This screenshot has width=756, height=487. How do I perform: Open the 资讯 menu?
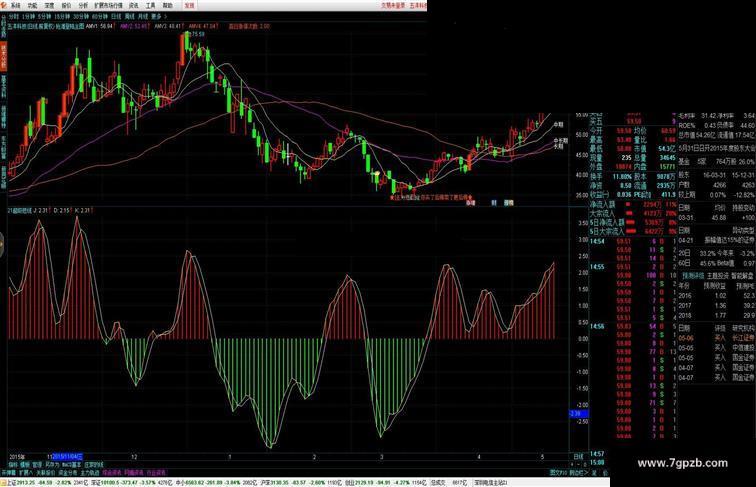click(x=134, y=5)
